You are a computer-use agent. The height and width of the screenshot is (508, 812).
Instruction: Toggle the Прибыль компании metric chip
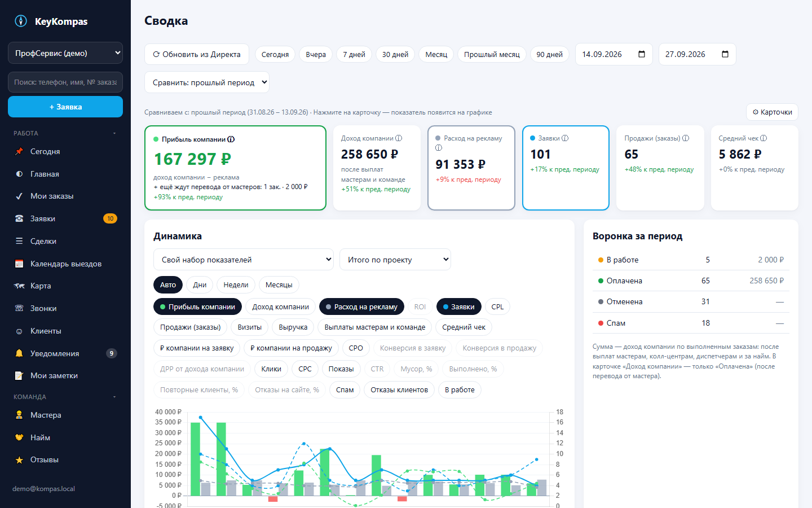[x=197, y=306]
